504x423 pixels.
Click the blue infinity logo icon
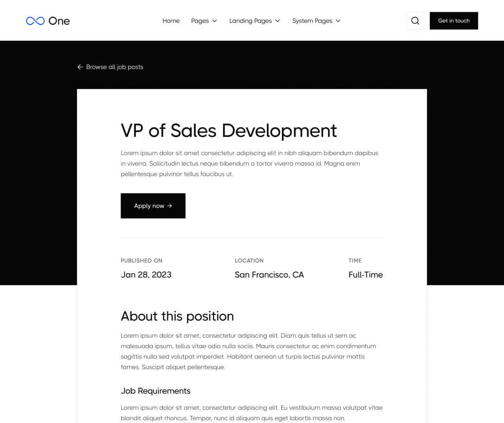(35, 21)
